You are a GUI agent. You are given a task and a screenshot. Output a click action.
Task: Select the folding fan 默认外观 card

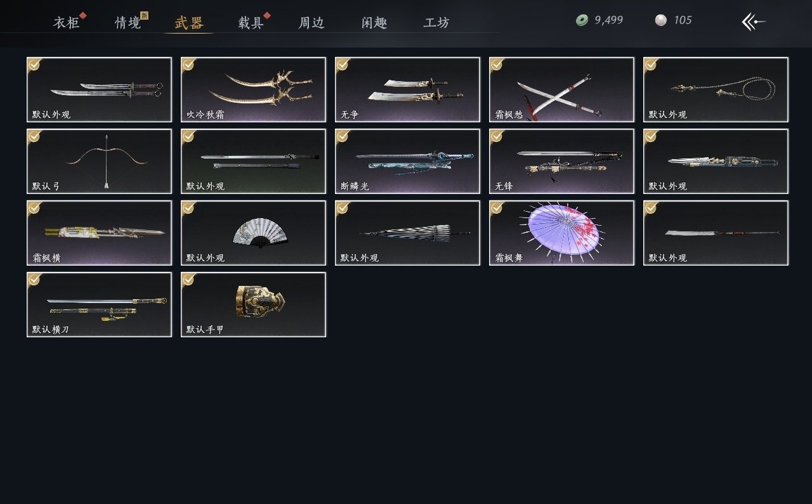[253, 233]
